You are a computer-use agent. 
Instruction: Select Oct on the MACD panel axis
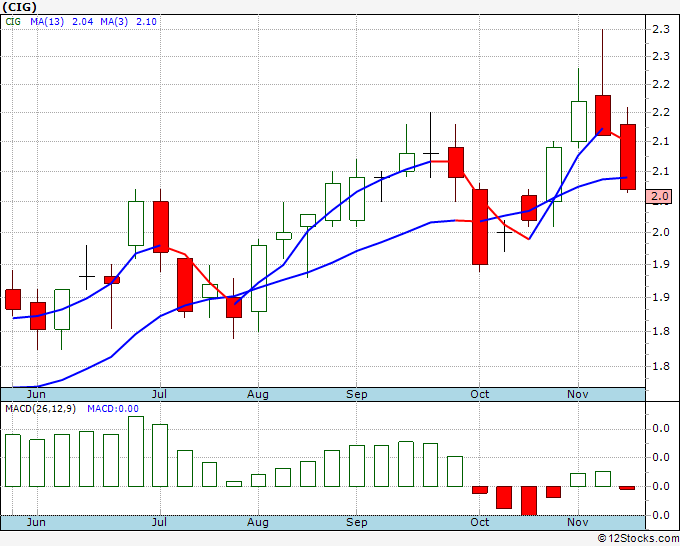point(480,522)
